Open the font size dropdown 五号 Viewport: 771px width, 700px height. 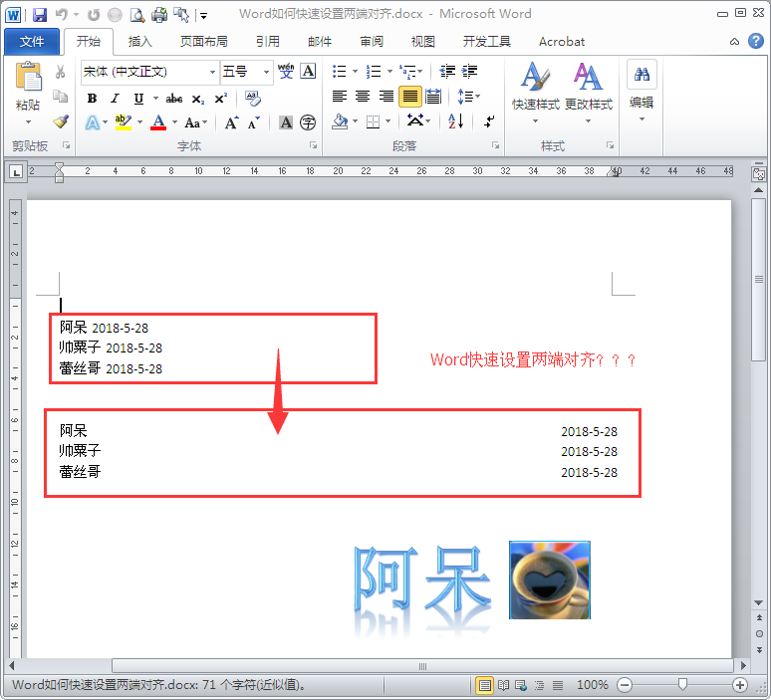point(267,72)
